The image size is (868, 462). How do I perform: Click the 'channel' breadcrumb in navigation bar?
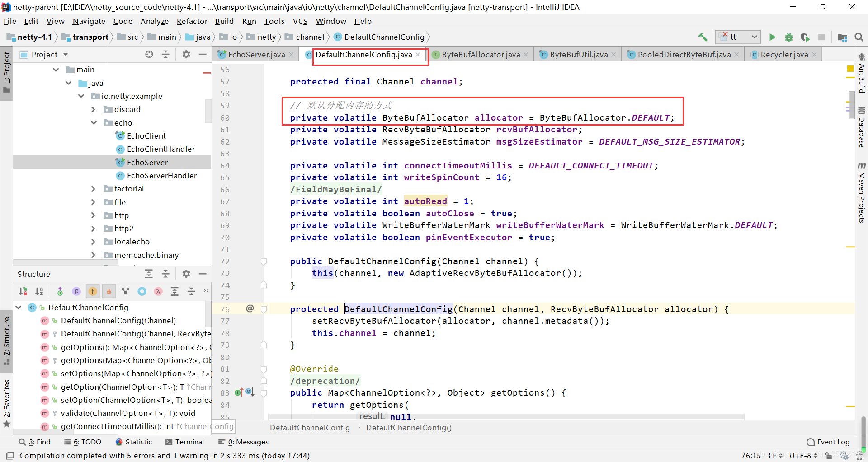310,37
